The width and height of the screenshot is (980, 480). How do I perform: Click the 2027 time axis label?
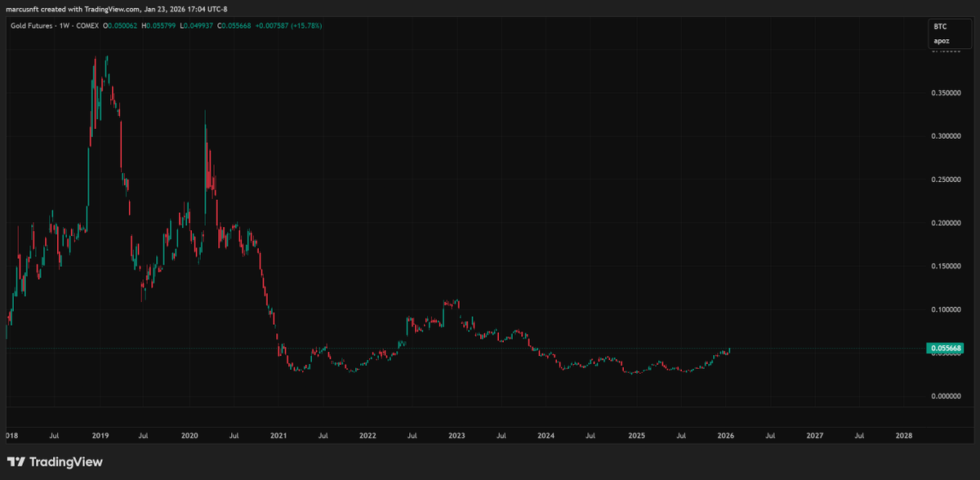point(814,436)
